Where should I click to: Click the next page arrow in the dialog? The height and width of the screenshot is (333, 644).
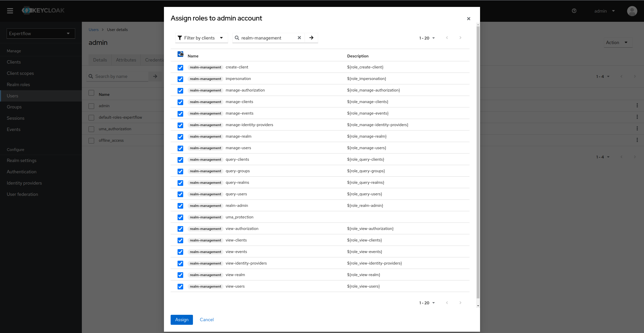tap(460, 38)
